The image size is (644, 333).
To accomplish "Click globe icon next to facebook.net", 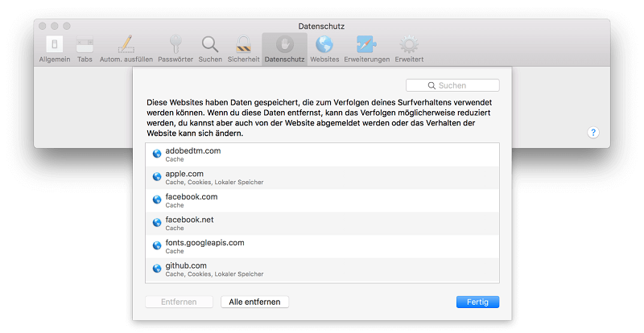I will point(157,223).
